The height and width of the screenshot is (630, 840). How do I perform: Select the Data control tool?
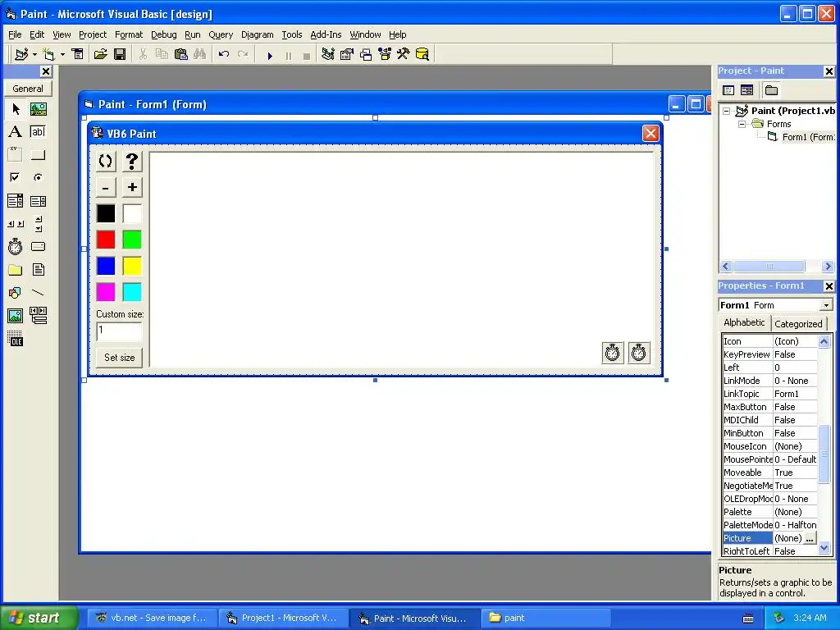click(38, 316)
